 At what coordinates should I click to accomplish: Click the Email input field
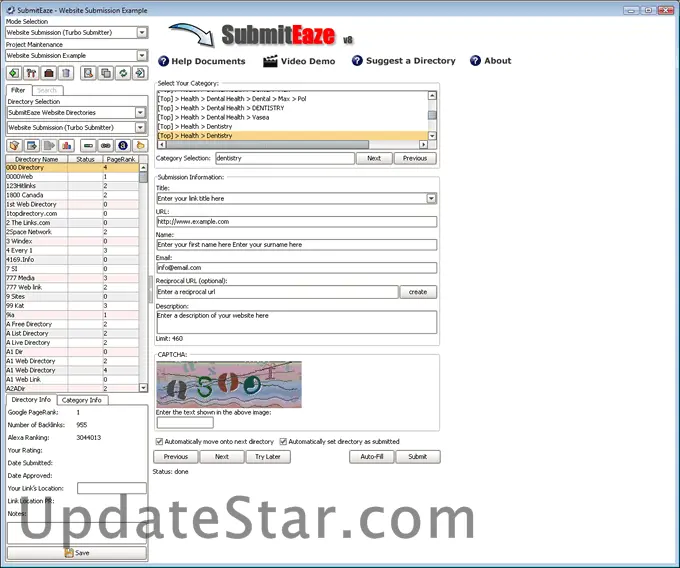[x=297, y=268]
